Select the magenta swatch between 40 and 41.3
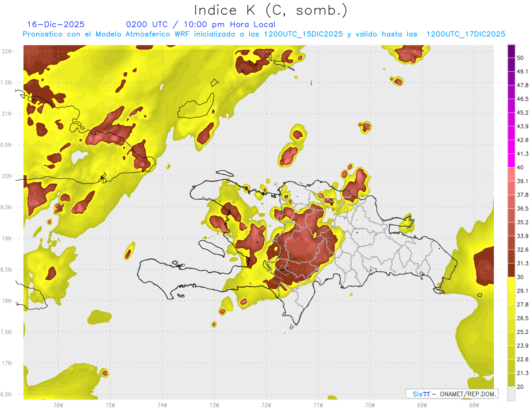532x411 pixels. [x=512, y=160]
